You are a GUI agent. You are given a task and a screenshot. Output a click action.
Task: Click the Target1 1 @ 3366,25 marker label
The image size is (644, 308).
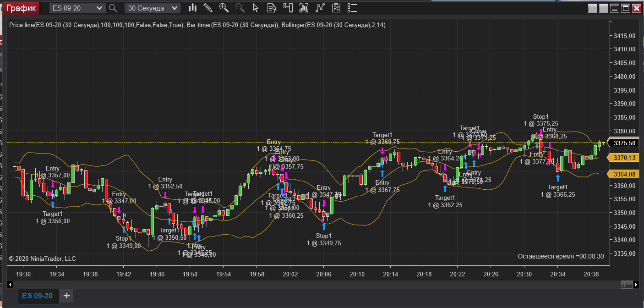558,191
